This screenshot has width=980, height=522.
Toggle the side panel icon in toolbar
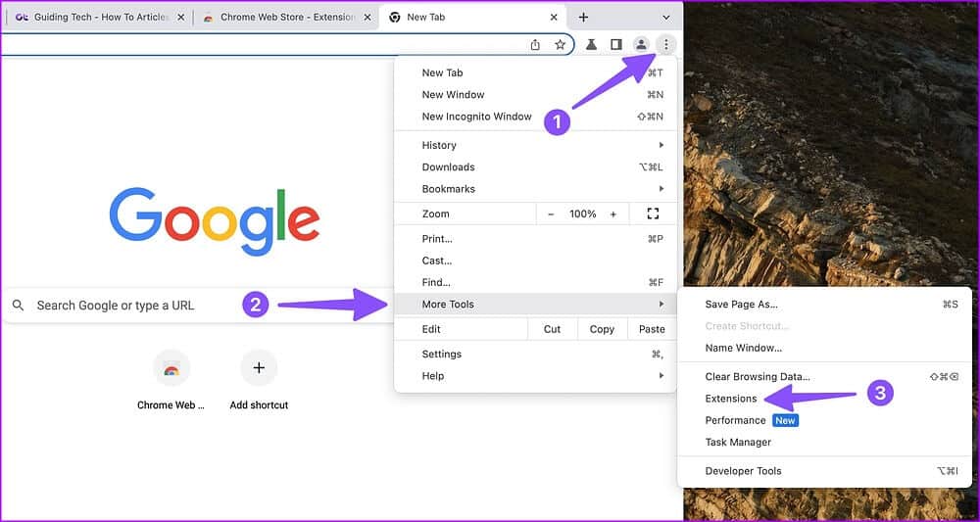(616, 44)
